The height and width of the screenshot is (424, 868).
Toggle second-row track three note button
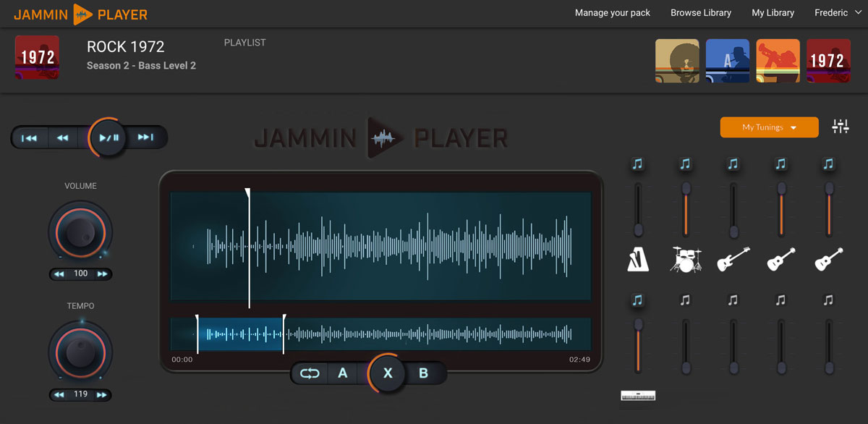pos(733,300)
